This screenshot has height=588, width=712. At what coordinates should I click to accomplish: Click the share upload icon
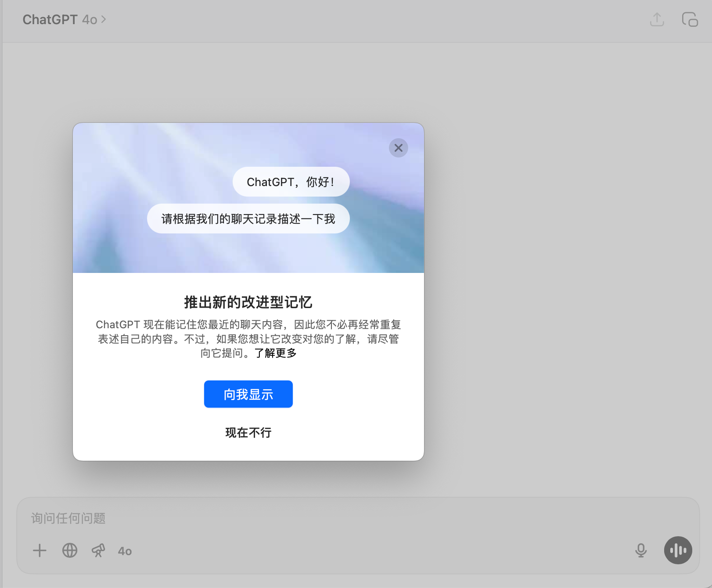(x=657, y=20)
